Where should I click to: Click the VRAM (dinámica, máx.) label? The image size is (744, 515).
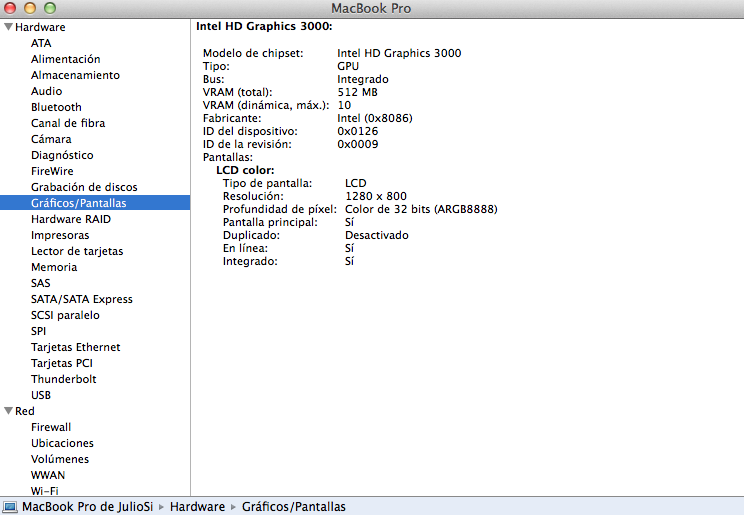[266, 105]
